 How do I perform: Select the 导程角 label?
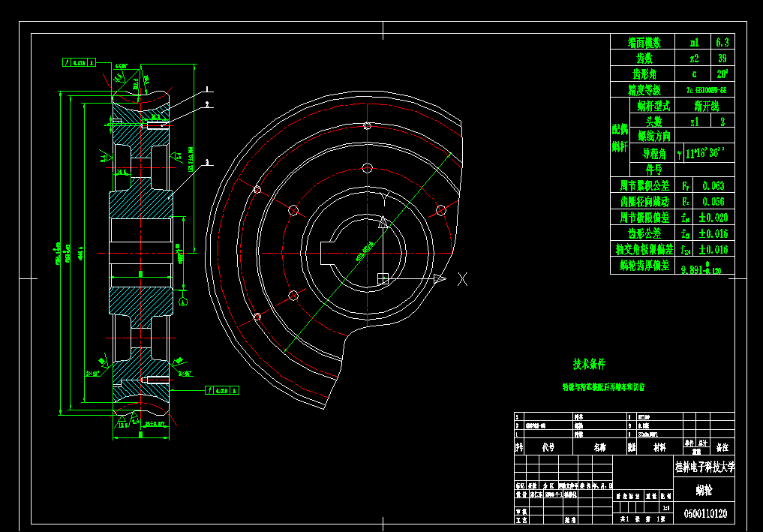[654, 154]
